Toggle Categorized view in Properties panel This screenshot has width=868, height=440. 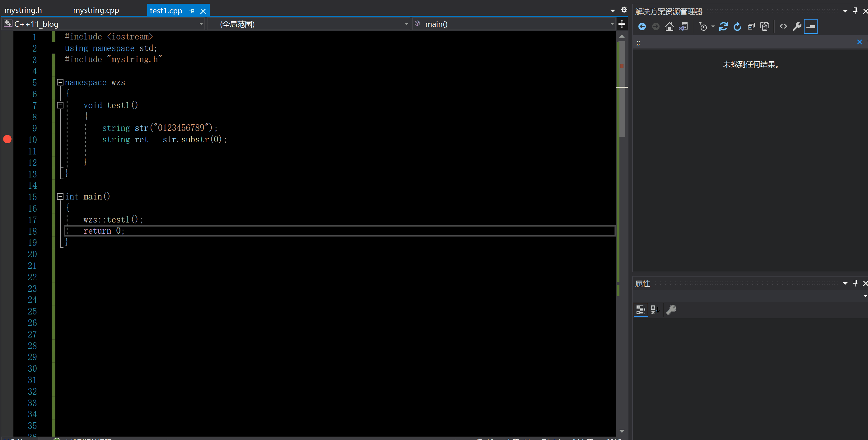[x=641, y=309]
